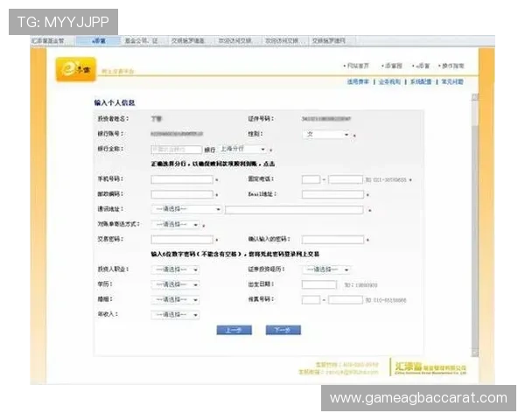Open the 系统配置 link
Viewport: 525px width, 420px height.
click(421, 81)
